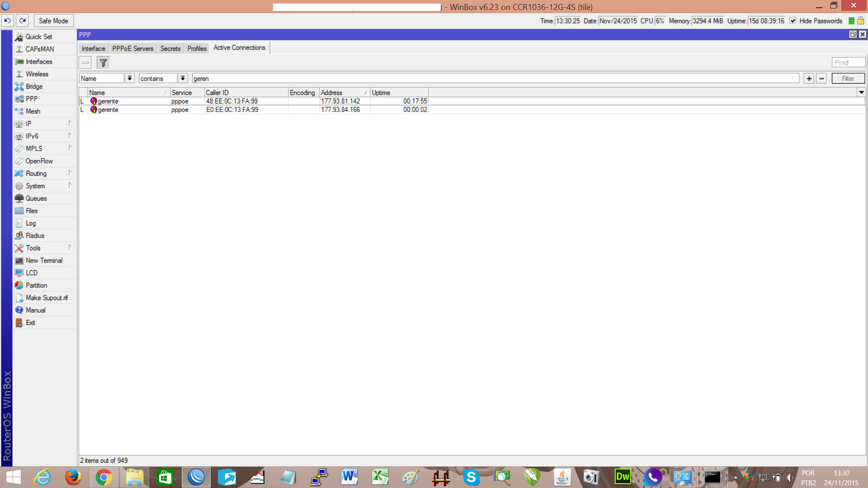Open the column chooser dropdown arrow
The height and width of the screenshot is (488, 868).
[x=861, y=92]
